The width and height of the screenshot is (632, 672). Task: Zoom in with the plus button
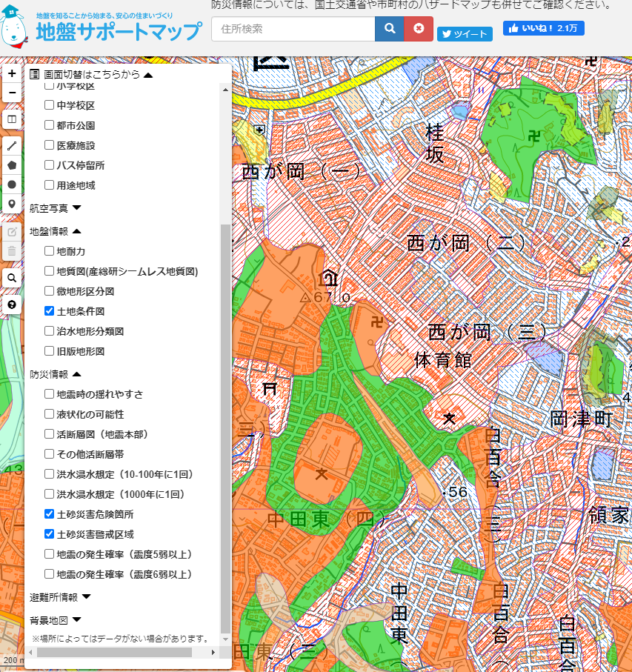point(12,73)
